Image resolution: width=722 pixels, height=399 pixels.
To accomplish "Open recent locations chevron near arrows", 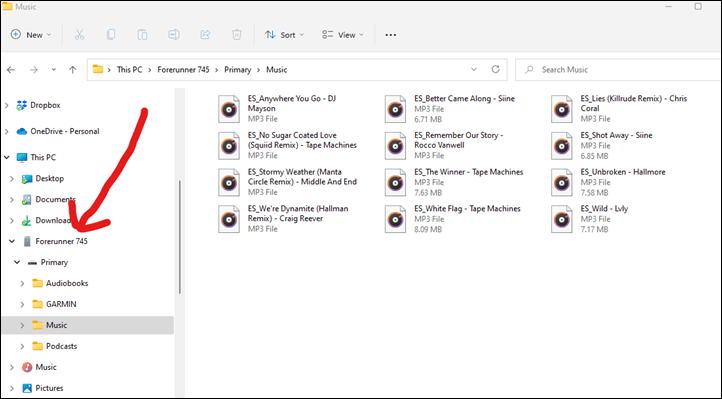I will point(53,70).
